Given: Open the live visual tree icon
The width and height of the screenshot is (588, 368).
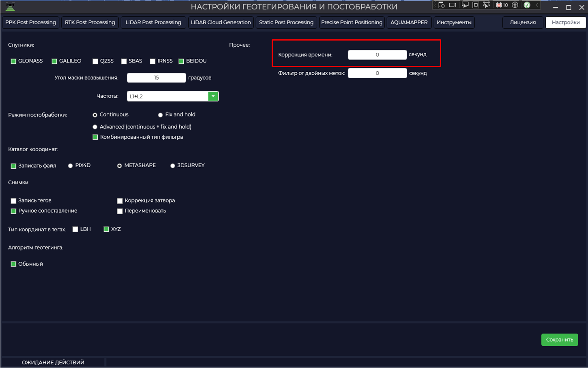Looking at the screenshot, I should coord(442,5).
